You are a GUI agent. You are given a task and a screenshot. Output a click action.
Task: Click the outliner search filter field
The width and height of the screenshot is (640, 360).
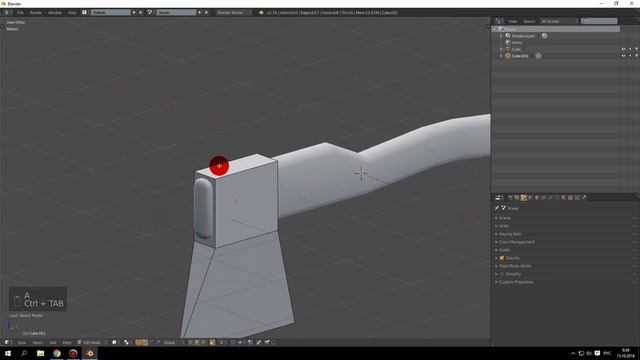pyautogui.click(x=599, y=21)
